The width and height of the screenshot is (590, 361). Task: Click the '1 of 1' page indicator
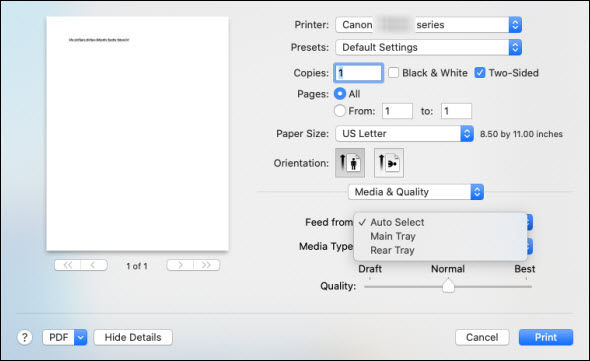[137, 266]
